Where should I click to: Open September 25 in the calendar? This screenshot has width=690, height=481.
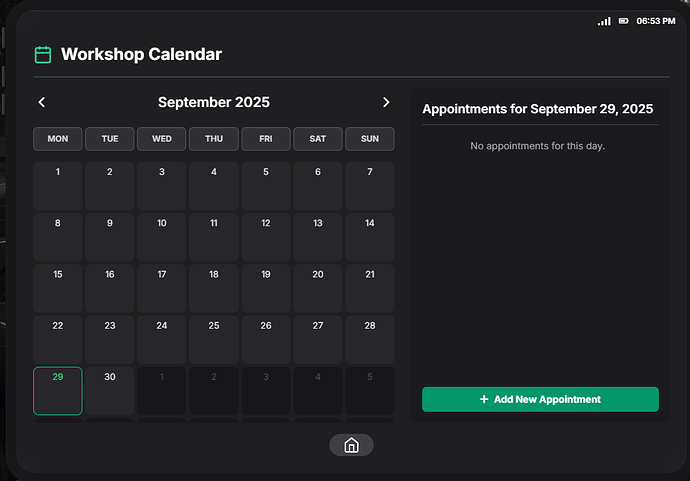coord(214,339)
